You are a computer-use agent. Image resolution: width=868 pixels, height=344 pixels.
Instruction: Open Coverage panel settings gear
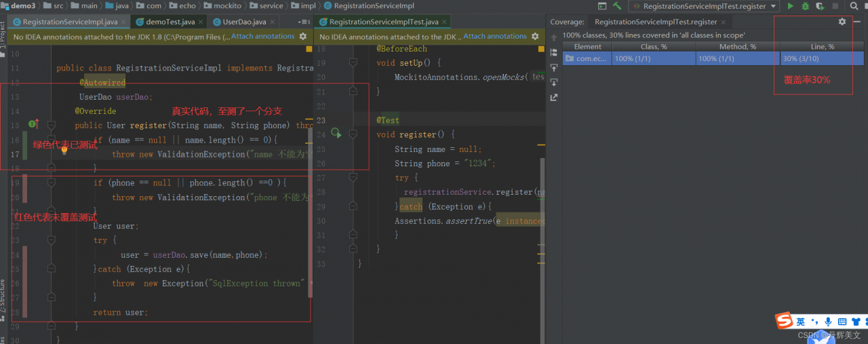[x=842, y=22]
